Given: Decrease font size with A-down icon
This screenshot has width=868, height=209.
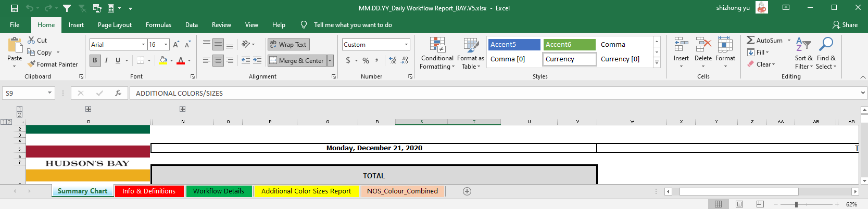Looking at the screenshot, I should coord(187,45).
